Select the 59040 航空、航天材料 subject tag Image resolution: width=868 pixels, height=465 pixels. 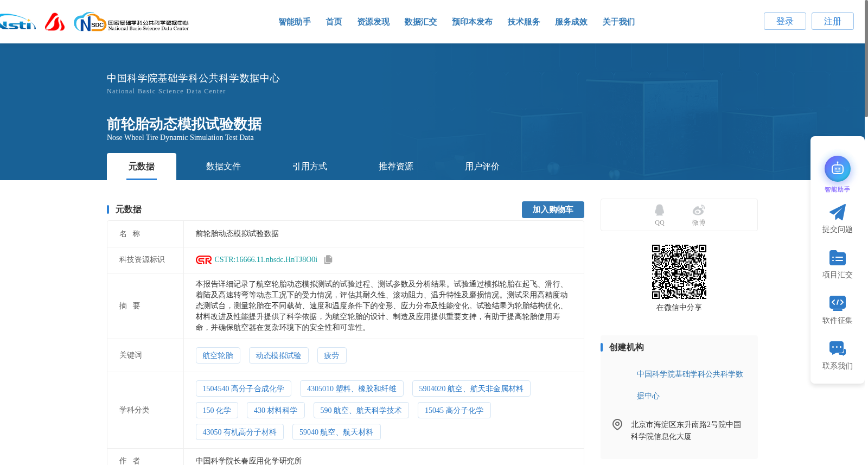coord(336,432)
